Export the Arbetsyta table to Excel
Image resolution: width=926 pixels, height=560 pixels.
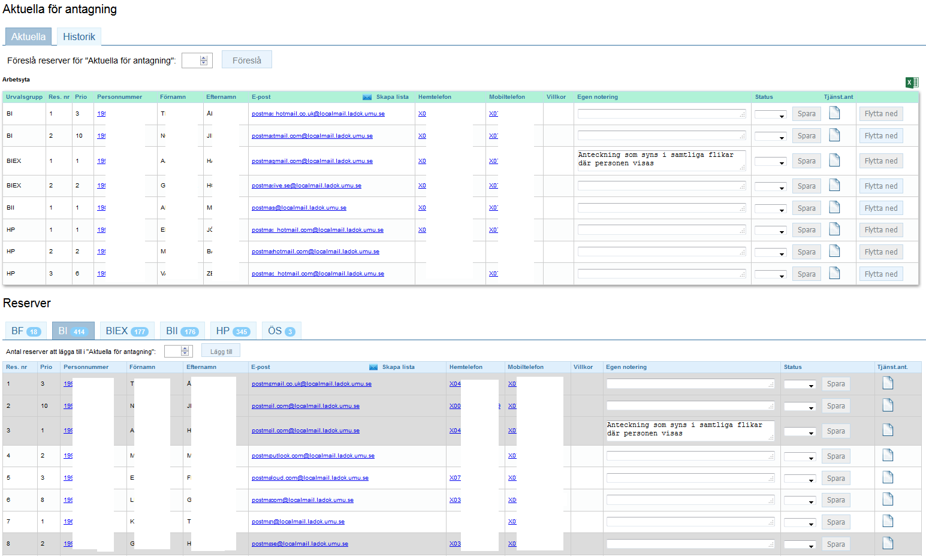point(912,83)
